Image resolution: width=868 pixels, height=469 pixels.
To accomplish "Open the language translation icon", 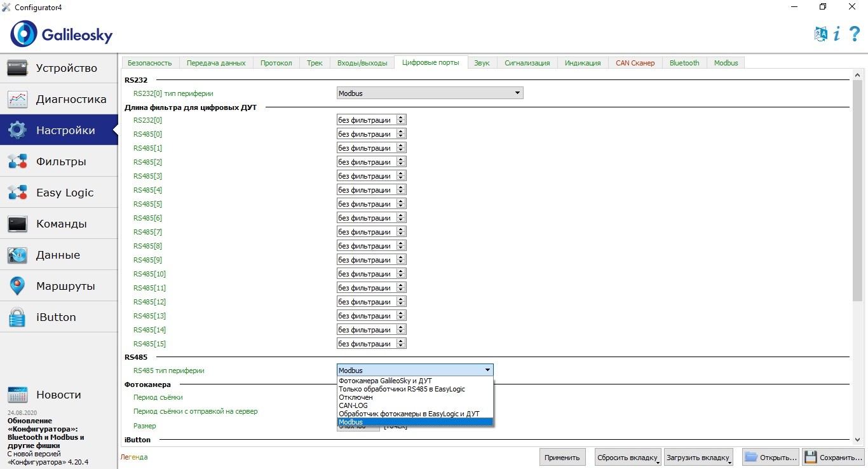I will click(821, 34).
